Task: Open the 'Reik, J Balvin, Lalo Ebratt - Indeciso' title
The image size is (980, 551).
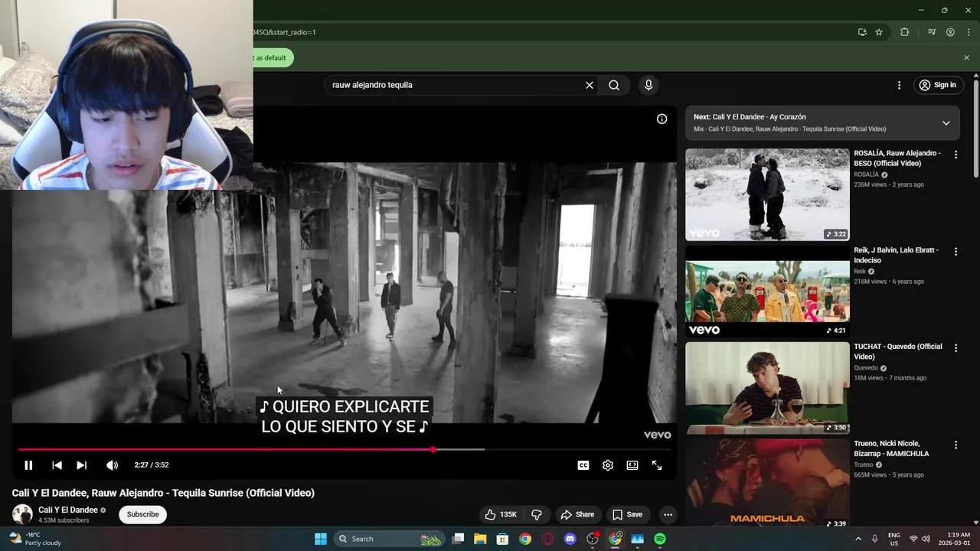Action: click(x=896, y=255)
